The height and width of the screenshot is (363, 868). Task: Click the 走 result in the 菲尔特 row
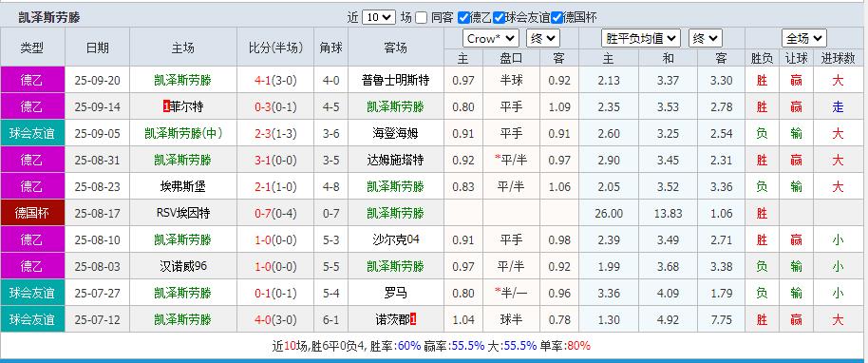(839, 107)
